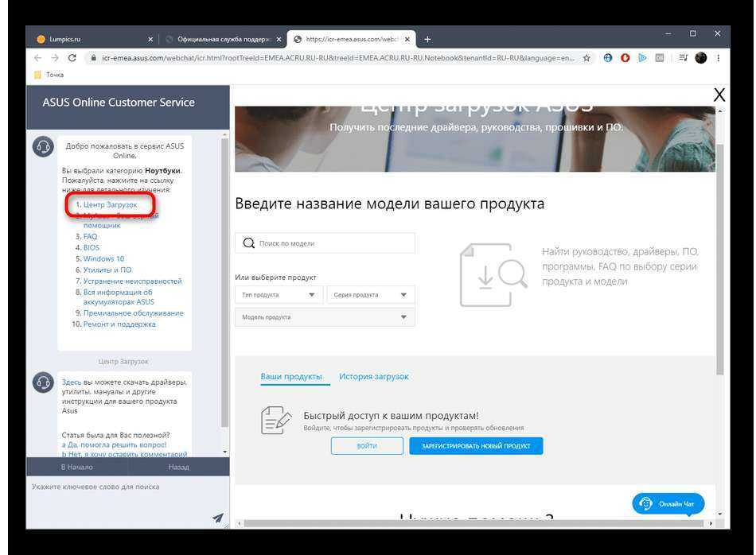Open the Центр Загрузок link

click(x=110, y=204)
